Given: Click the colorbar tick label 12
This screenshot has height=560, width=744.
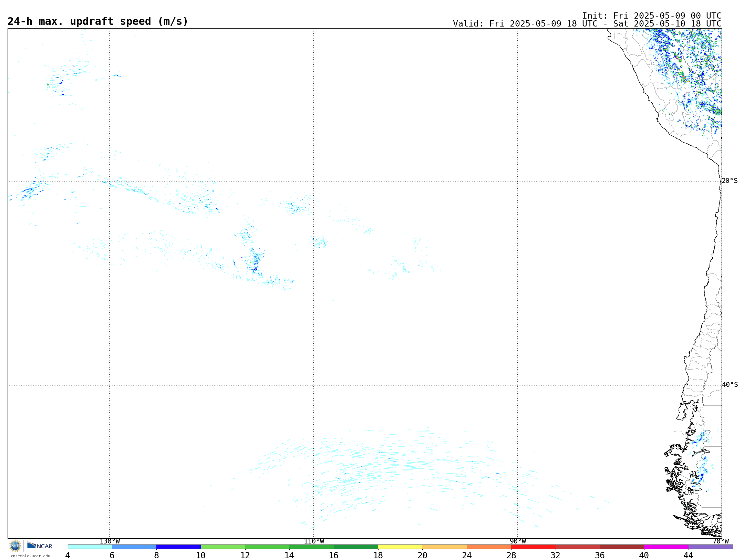Looking at the screenshot, I should click(x=245, y=555).
